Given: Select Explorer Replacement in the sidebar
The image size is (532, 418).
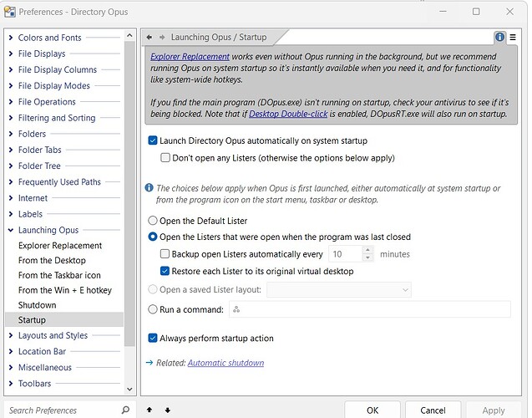Looking at the screenshot, I should (x=59, y=246).
